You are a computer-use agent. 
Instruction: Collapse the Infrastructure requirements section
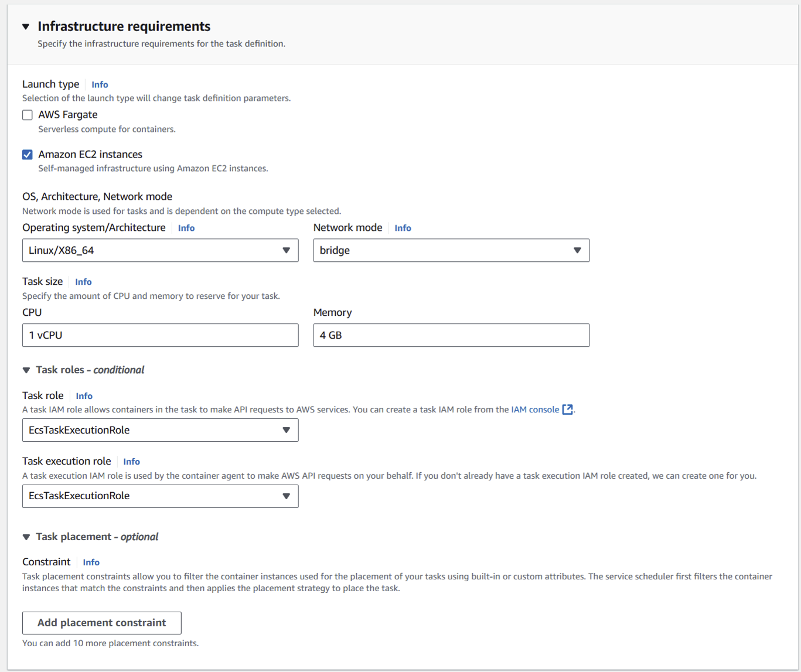tap(26, 27)
